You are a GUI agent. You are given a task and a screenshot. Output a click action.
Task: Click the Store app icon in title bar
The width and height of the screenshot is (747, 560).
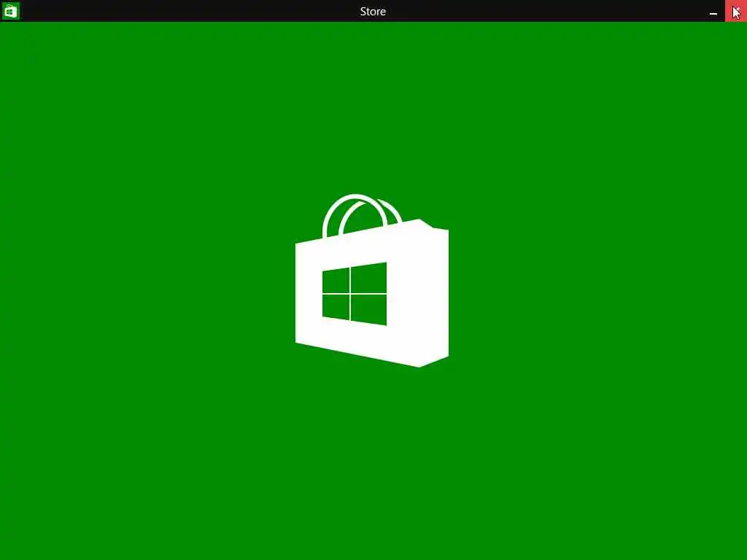coord(10,11)
